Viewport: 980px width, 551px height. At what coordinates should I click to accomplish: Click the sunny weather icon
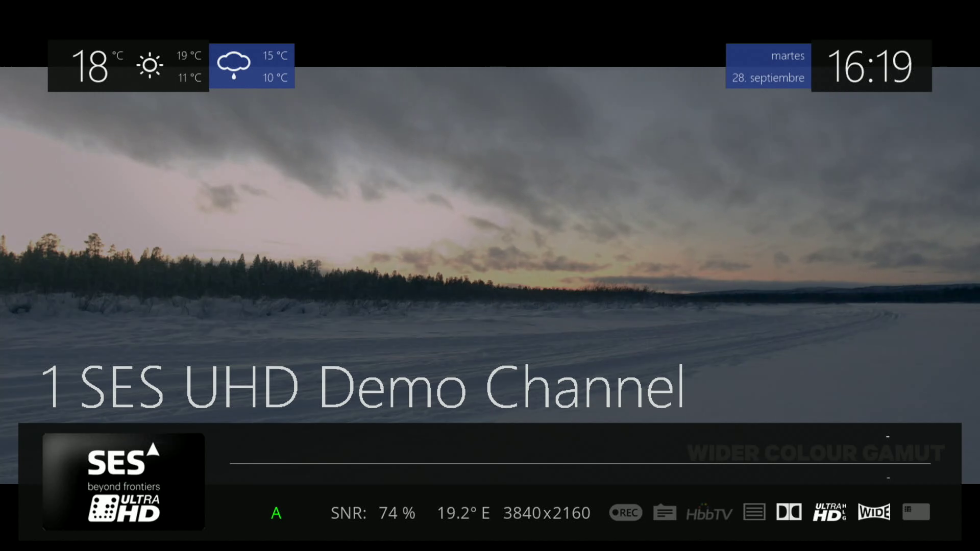[x=150, y=65]
